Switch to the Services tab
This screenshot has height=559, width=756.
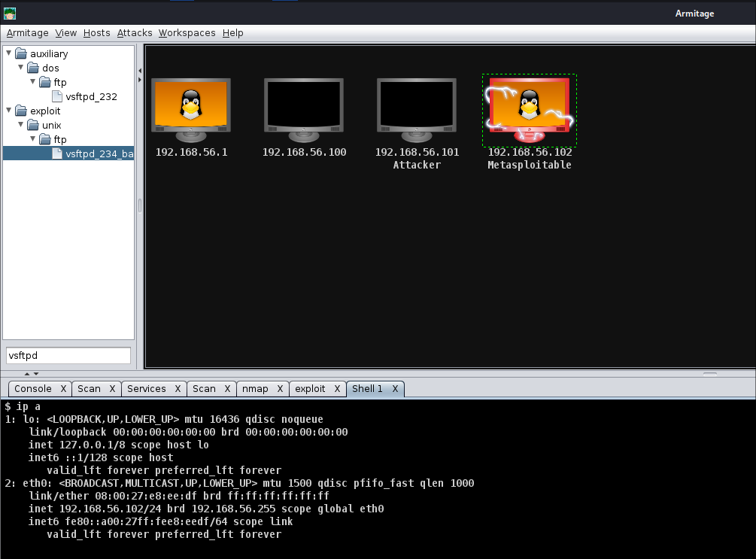coord(146,389)
